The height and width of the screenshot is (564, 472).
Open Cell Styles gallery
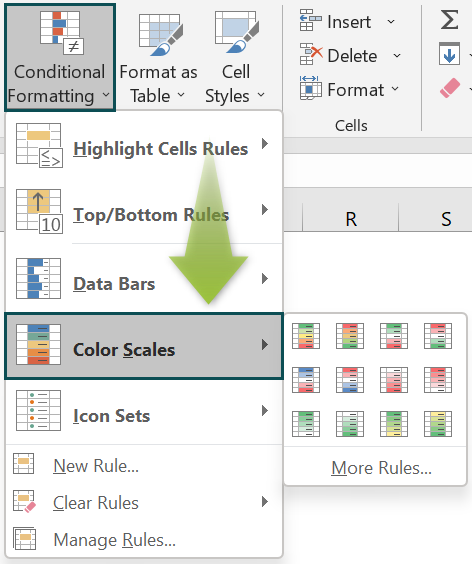[236, 58]
